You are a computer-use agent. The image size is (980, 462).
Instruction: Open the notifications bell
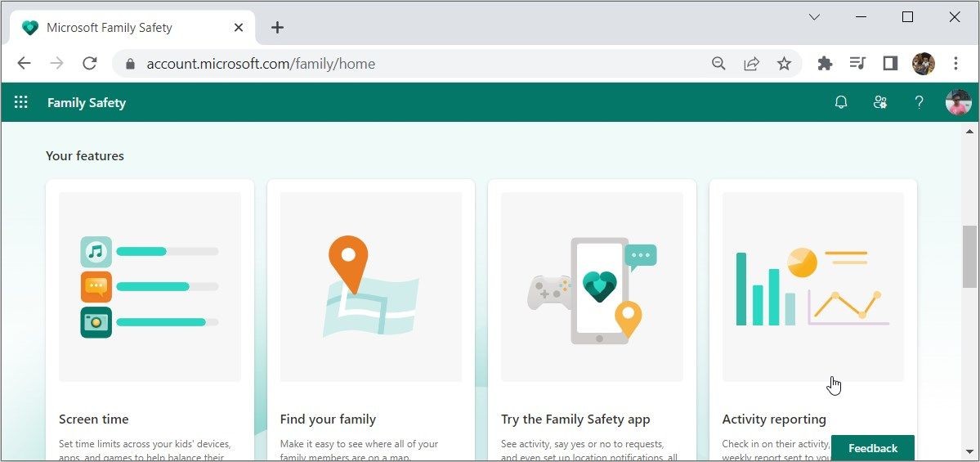point(841,102)
